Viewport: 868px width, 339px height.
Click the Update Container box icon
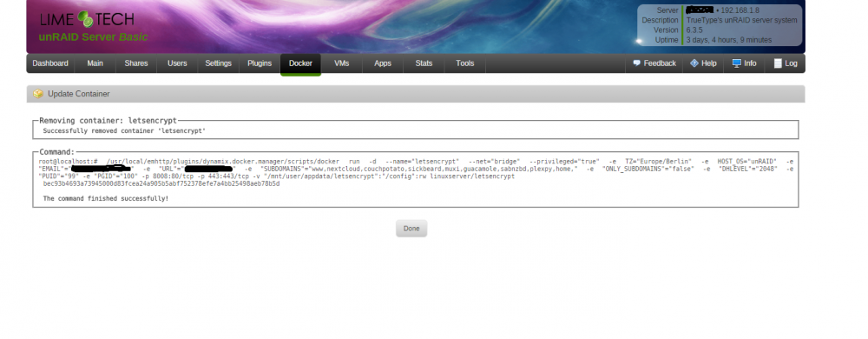tap(38, 94)
